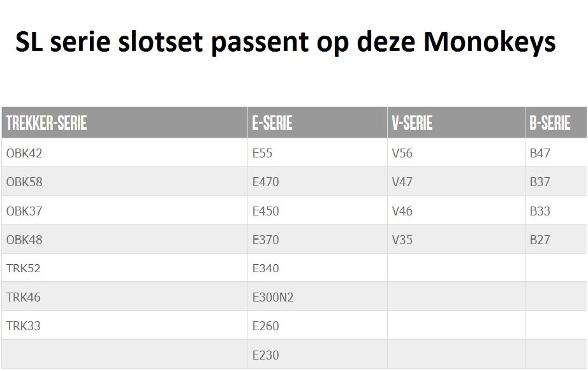Click the SL serie slotset heading
This screenshot has width=588, height=371.
[286, 42]
